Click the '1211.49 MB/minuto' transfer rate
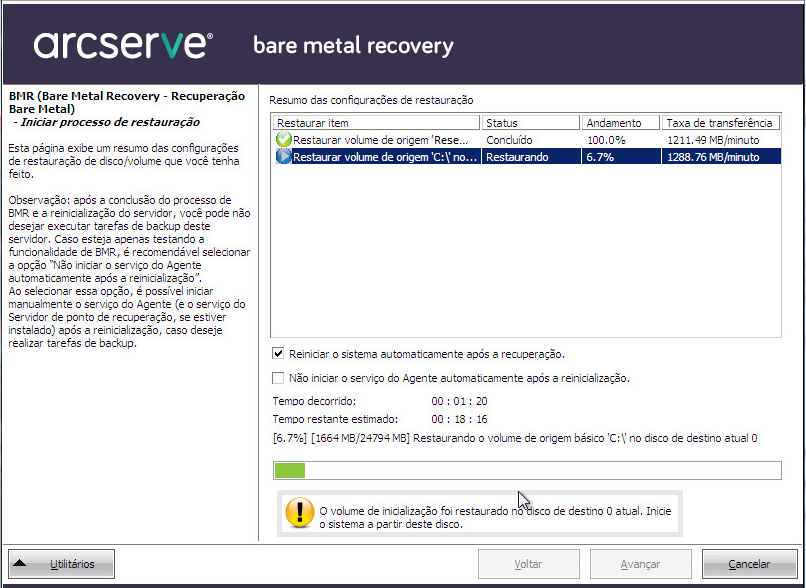 point(713,140)
